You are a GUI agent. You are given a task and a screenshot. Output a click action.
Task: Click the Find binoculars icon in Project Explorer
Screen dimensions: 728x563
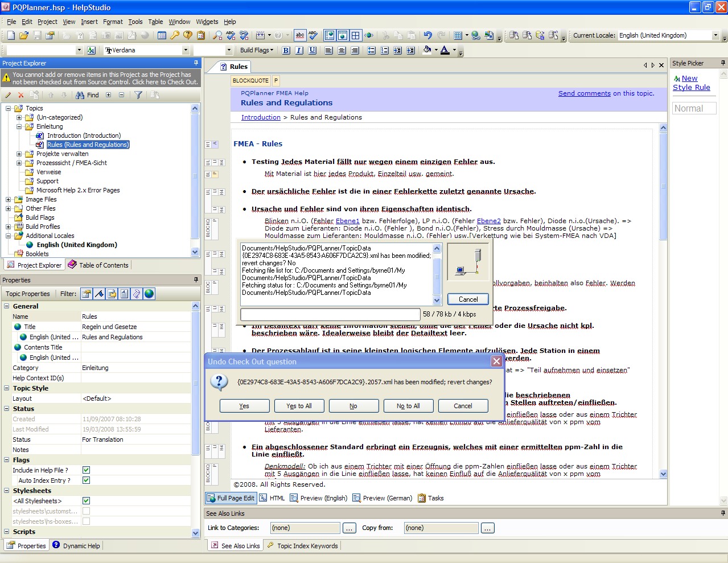tap(80, 95)
